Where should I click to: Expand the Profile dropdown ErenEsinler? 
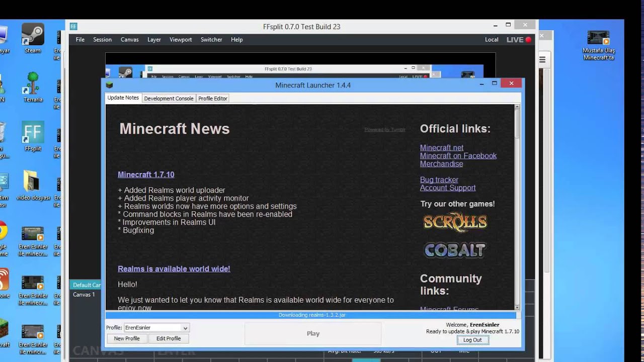[x=156, y=328]
